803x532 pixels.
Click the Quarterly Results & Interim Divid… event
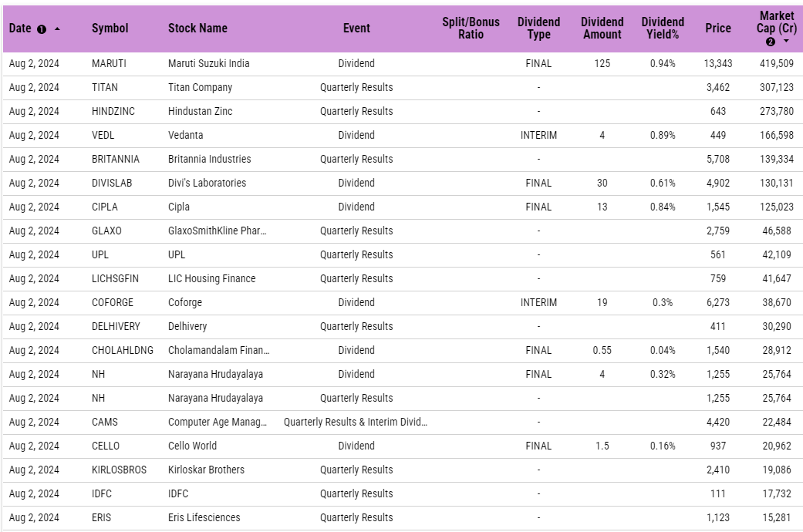[356, 422]
